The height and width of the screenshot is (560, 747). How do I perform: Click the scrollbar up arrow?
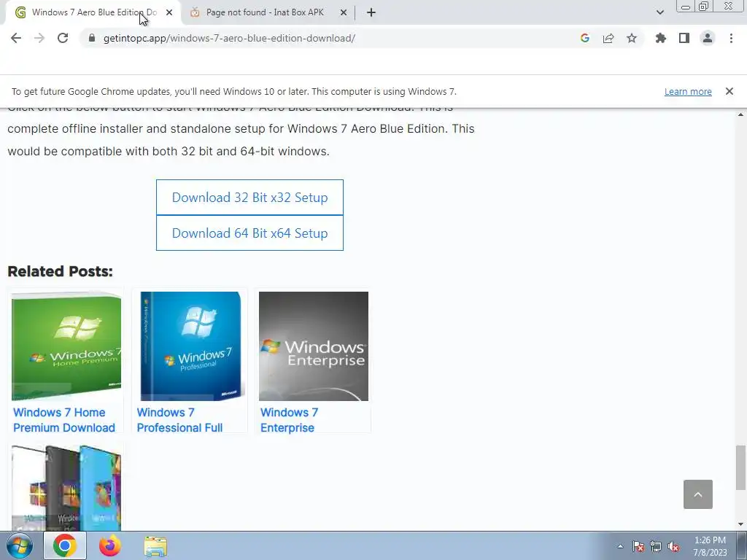(x=740, y=114)
